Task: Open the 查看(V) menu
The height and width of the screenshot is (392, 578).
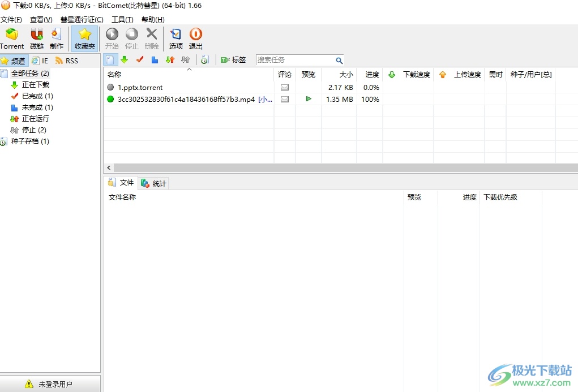Action: [x=41, y=20]
